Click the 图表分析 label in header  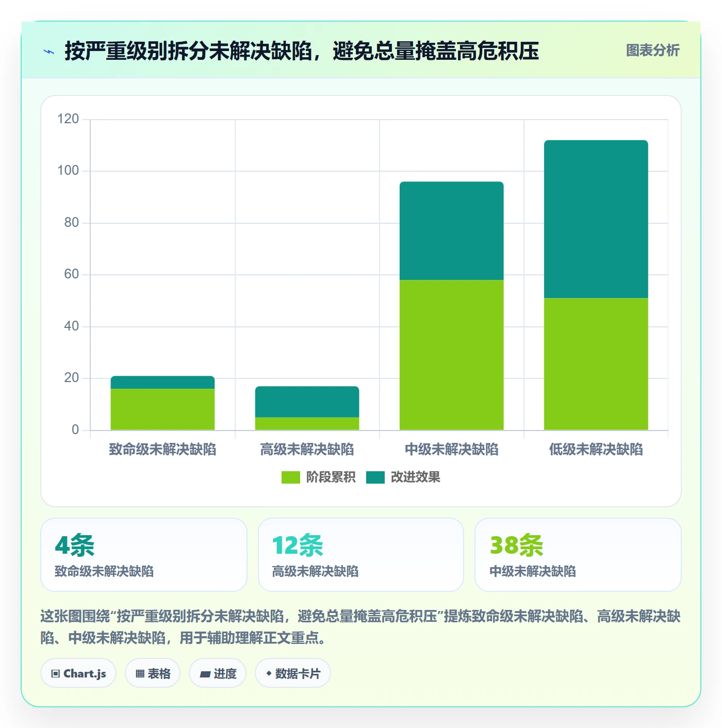652,51
